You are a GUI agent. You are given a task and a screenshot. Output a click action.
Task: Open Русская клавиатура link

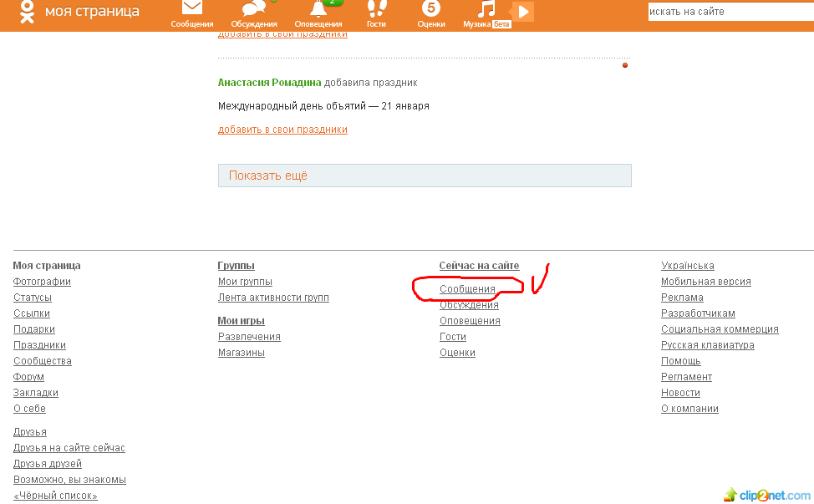(708, 345)
